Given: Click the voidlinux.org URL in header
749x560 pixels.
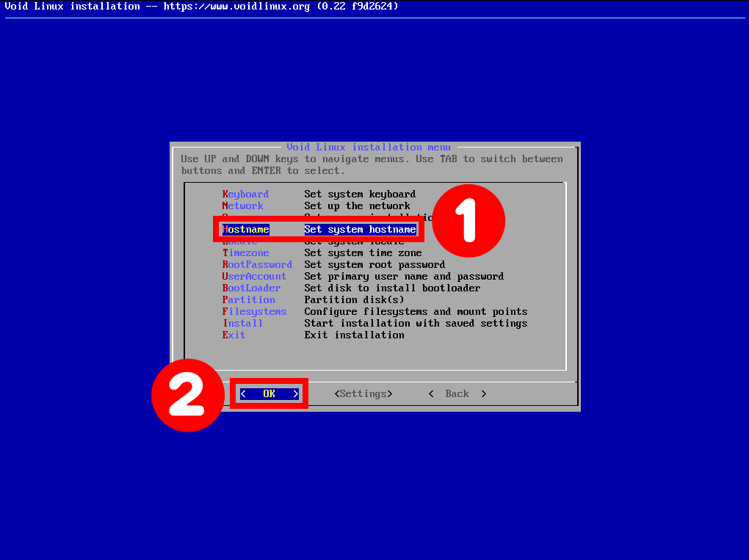Looking at the screenshot, I should click(x=236, y=6).
